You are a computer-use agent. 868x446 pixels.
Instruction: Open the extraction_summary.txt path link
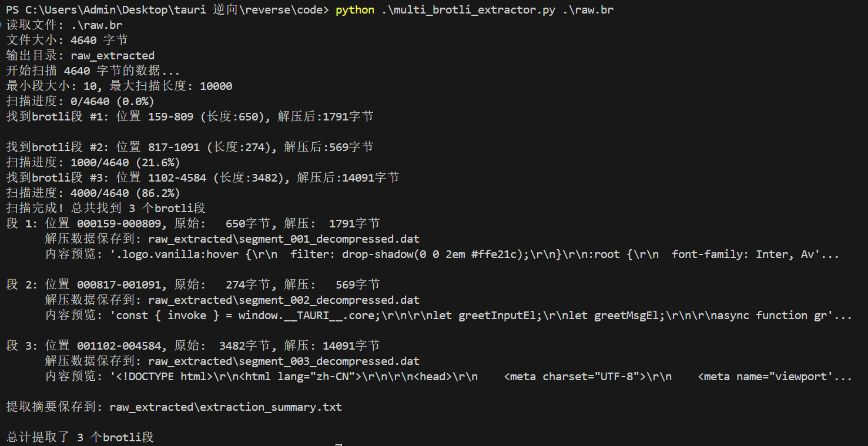[x=226, y=407]
